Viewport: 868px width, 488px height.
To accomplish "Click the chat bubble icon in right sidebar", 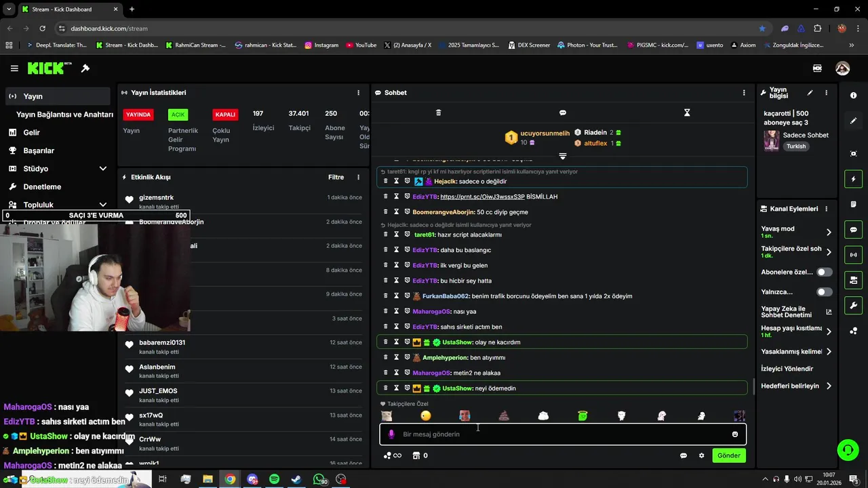I will (853, 230).
